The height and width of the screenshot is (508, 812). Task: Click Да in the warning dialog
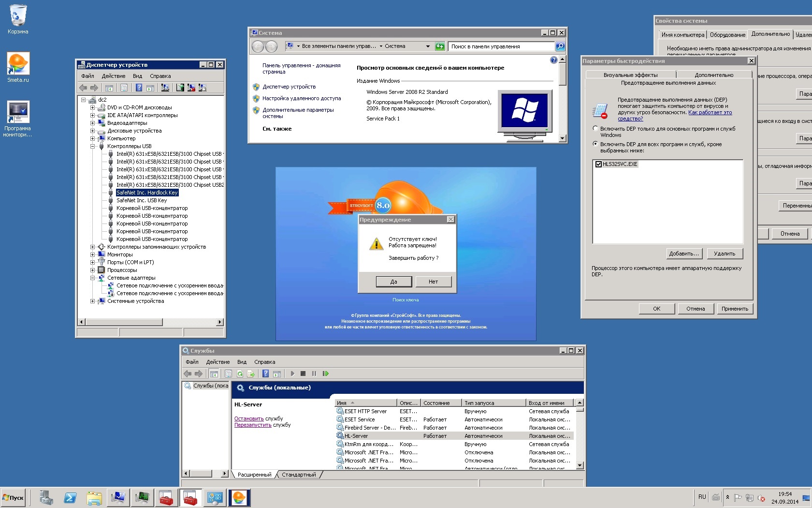394,282
